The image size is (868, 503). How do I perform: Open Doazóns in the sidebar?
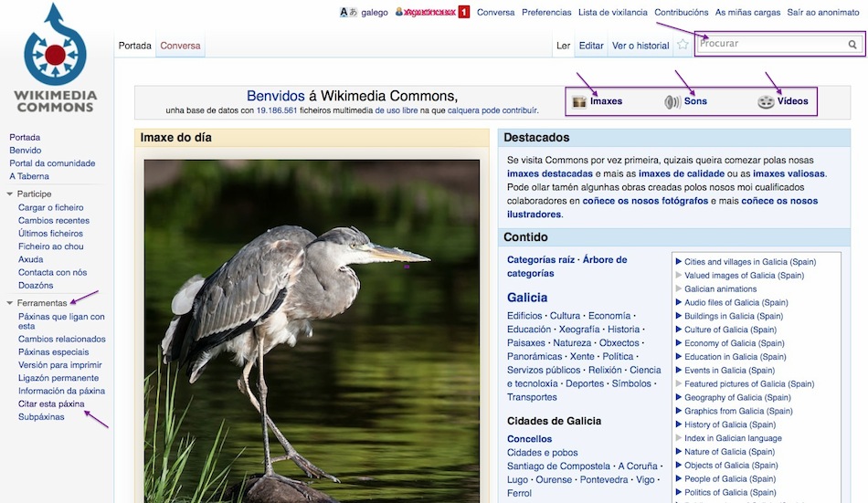pos(36,285)
